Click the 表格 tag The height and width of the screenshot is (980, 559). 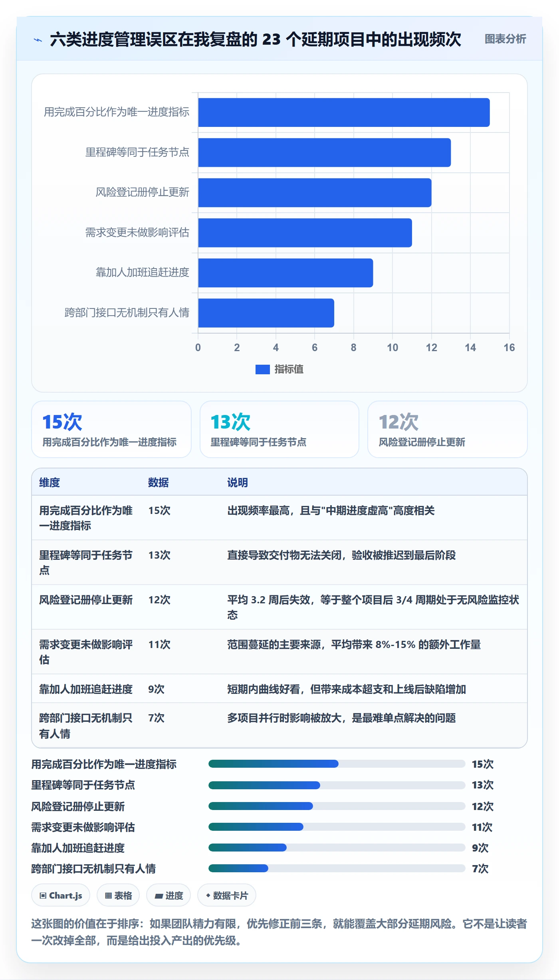coord(118,895)
